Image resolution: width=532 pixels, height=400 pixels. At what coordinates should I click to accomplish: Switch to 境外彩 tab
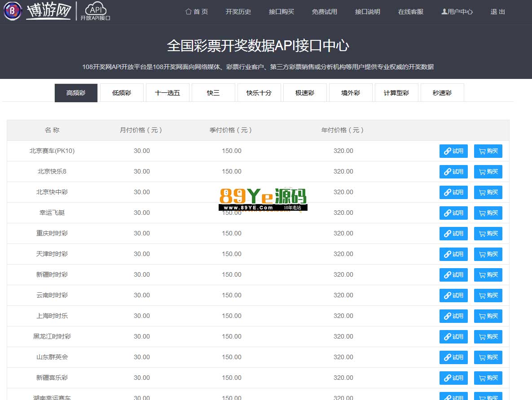click(351, 93)
